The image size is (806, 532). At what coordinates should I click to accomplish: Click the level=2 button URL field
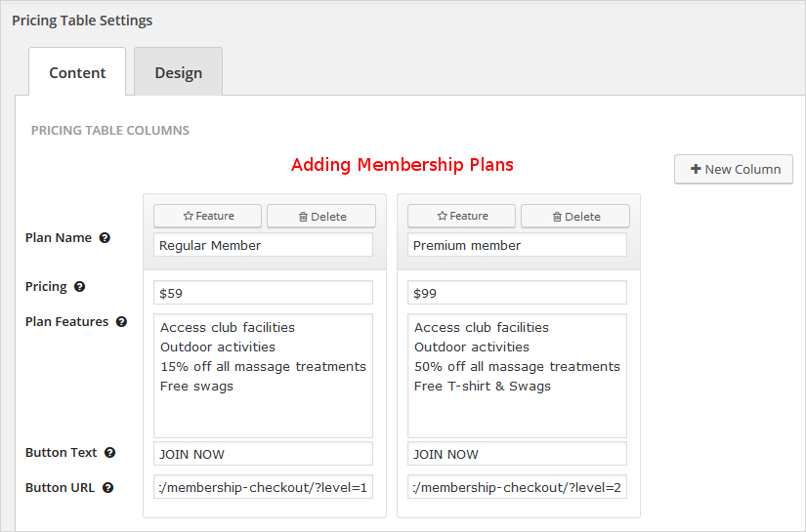click(x=518, y=487)
